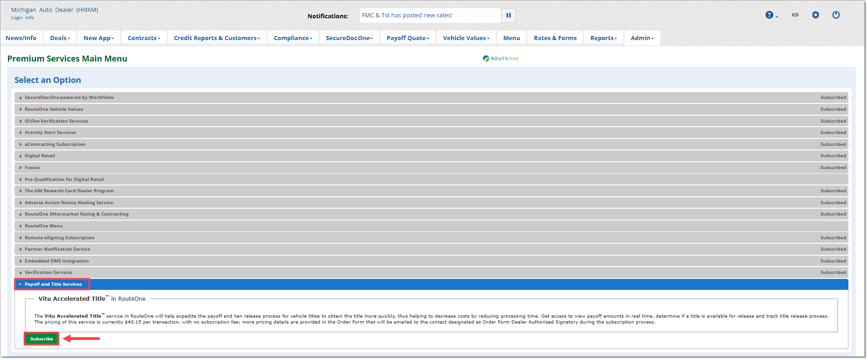The height and width of the screenshot is (360, 868).
Task: Expand the Fusion row
Action: pos(431,168)
